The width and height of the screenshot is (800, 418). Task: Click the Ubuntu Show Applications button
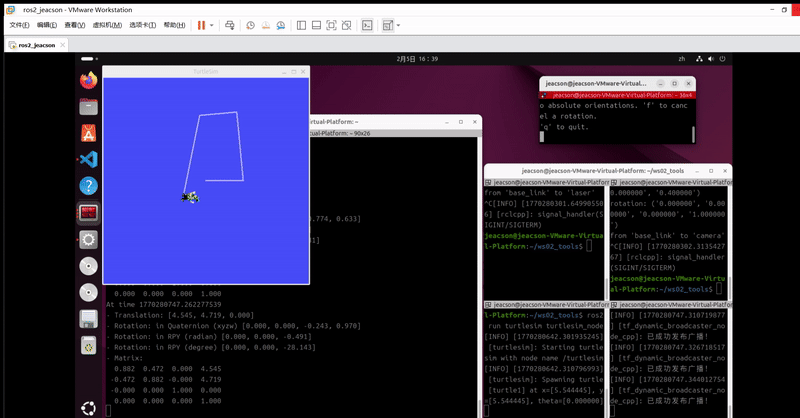click(x=88, y=406)
